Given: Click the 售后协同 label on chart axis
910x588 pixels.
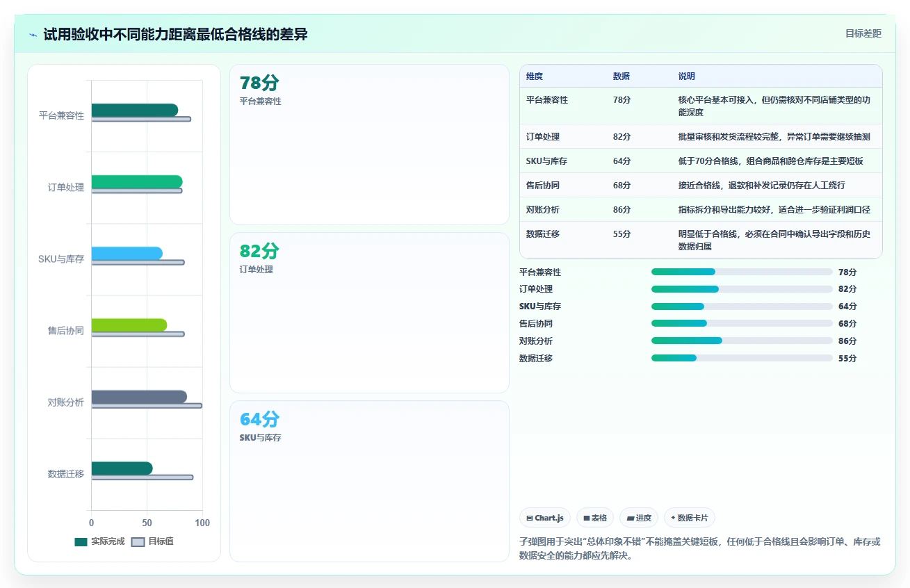Looking at the screenshot, I should coord(65,331).
